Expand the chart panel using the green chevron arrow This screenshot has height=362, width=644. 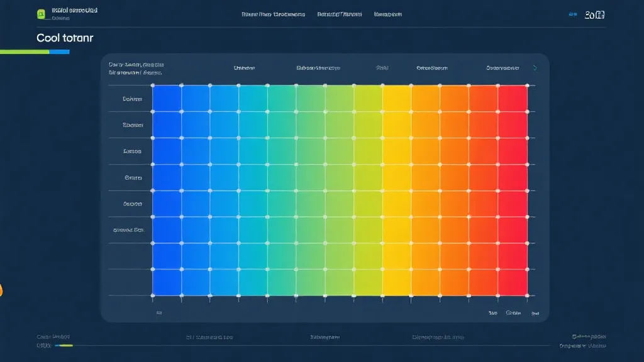pos(535,68)
